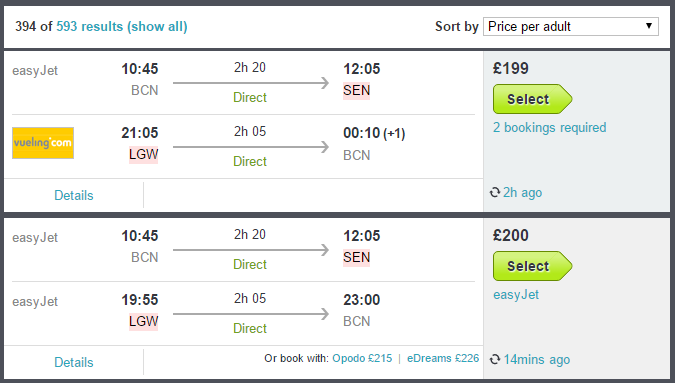This screenshot has width=675, height=383.
Task: Click the 14mins ago updated link
Action: [537, 360]
